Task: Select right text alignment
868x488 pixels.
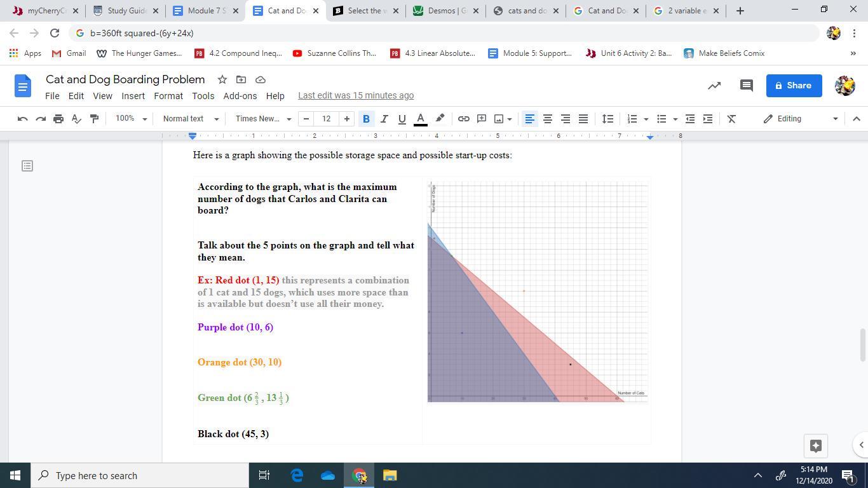Action: click(565, 119)
